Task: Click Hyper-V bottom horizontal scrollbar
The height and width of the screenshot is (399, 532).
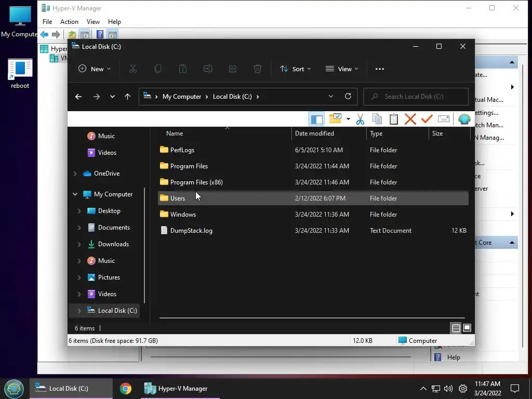Action: coord(280,356)
